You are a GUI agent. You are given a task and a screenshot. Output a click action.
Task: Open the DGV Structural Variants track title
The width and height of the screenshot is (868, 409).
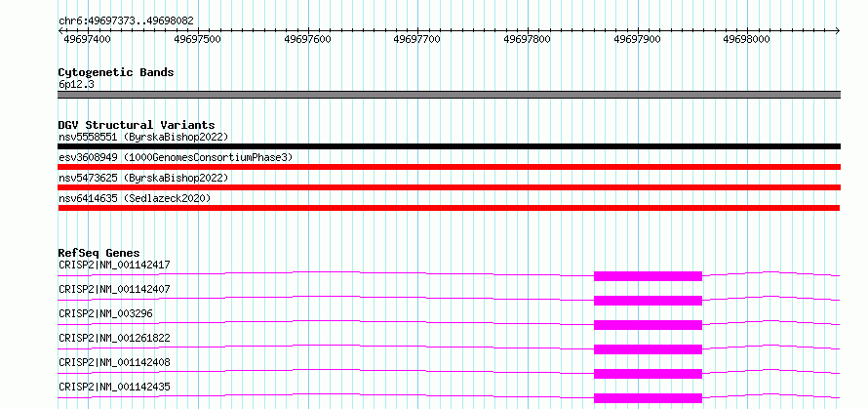(137, 125)
